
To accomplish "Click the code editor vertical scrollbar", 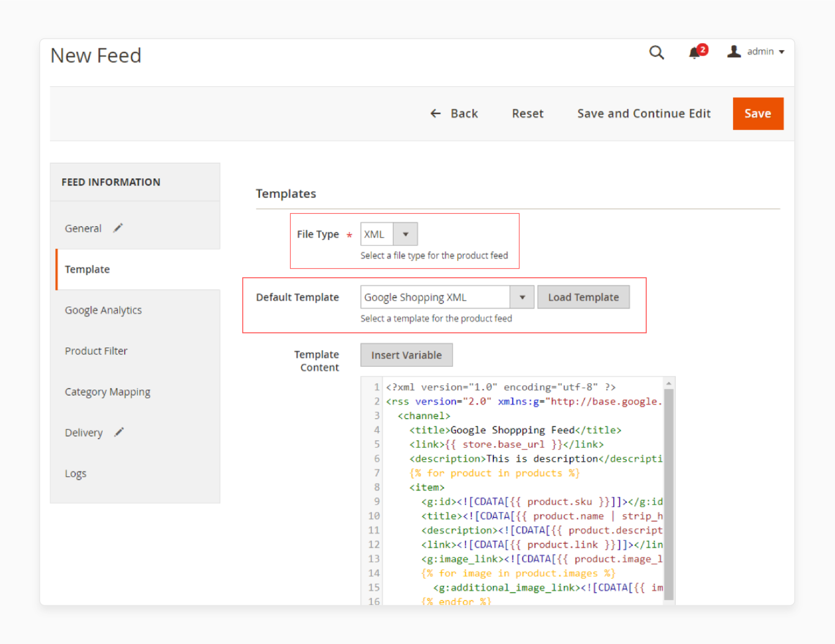I will point(669,495).
